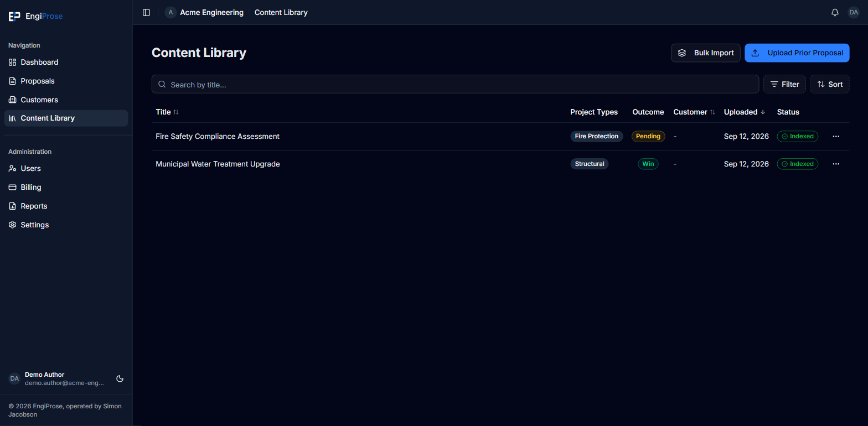This screenshot has height=426, width=868.
Task: Open Settings in the sidebar
Action: [x=66, y=225]
